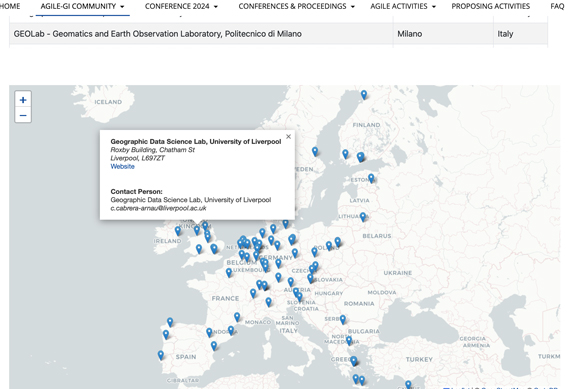The height and width of the screenshot is (389, 585).
Task: Click the c.cabrera-arnau email address
Action: tap(158, 208)
